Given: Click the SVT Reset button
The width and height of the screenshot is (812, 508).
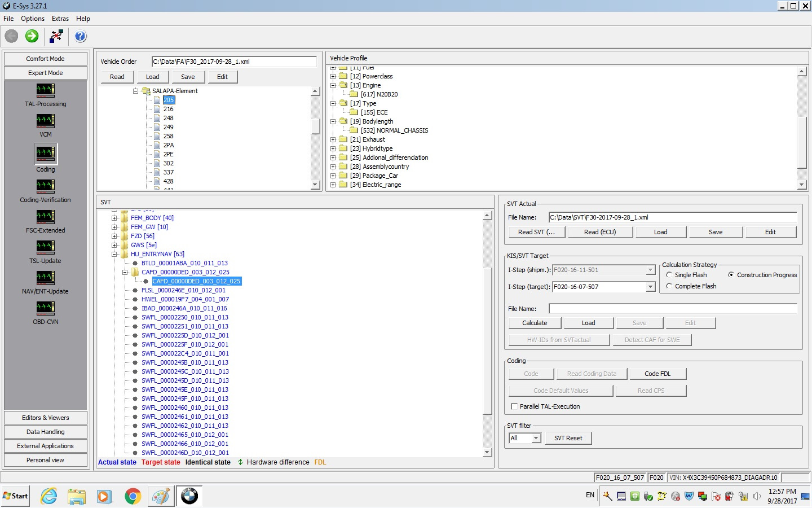Looking at the screenshot, I should coord(568,438).
